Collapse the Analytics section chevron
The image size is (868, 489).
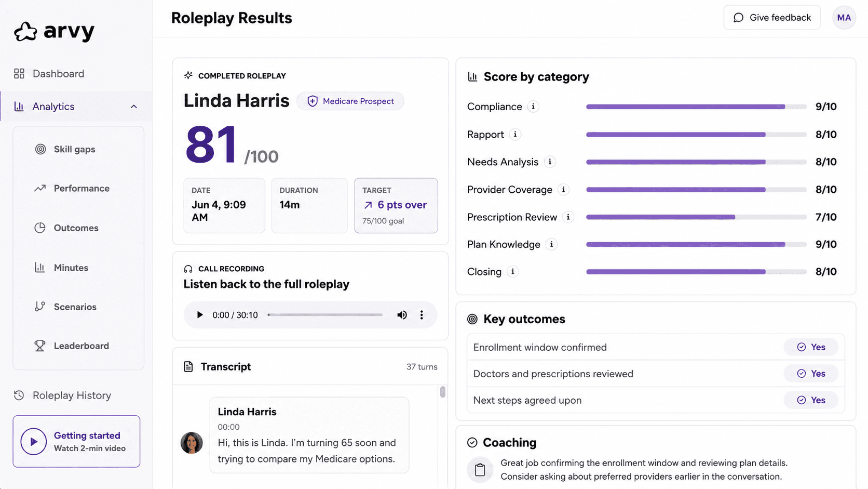click(x=134, y=107)
